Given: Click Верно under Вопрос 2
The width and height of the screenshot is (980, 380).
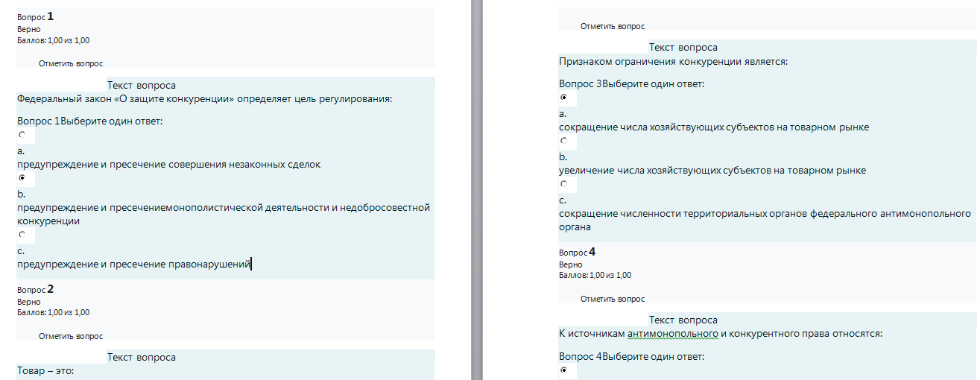Looking at the screenshot, I should tap(29, 302).
